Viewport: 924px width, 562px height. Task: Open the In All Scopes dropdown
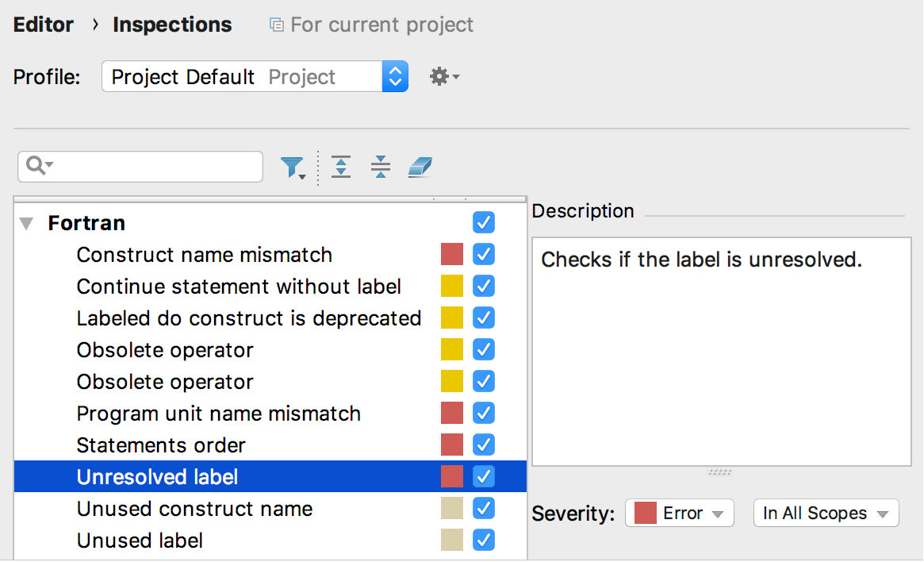click(x=825, y=513)
